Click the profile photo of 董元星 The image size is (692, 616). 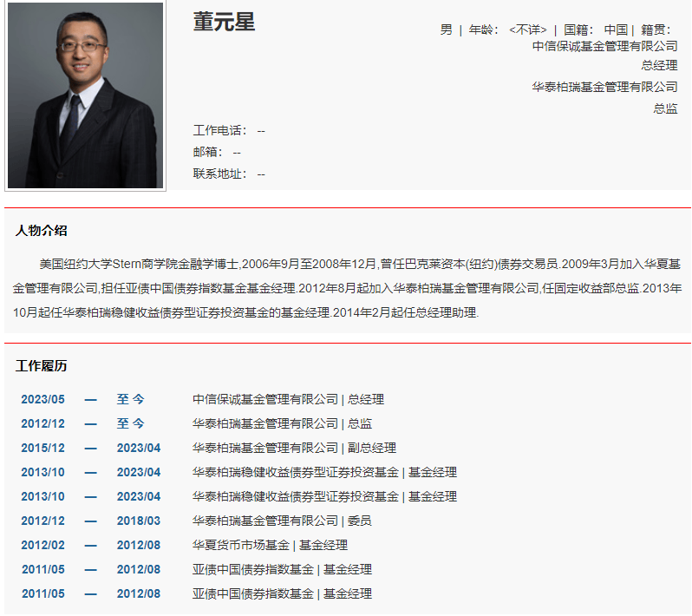click(x=85, y=95)
